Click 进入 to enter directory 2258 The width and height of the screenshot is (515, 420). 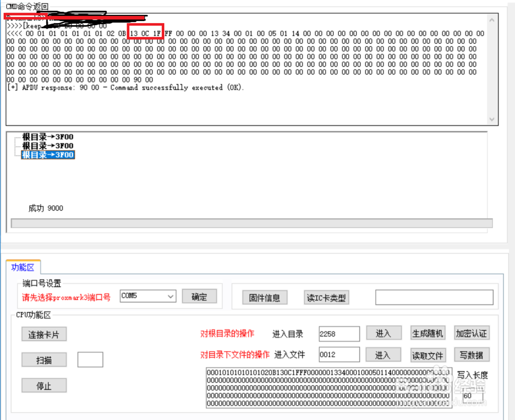click(x=383, y=334)
